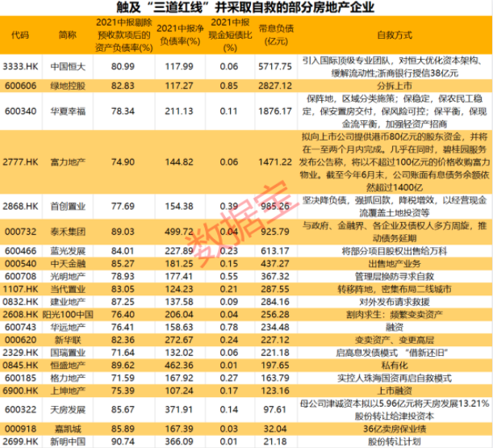Click company name 首创置业

68,207
